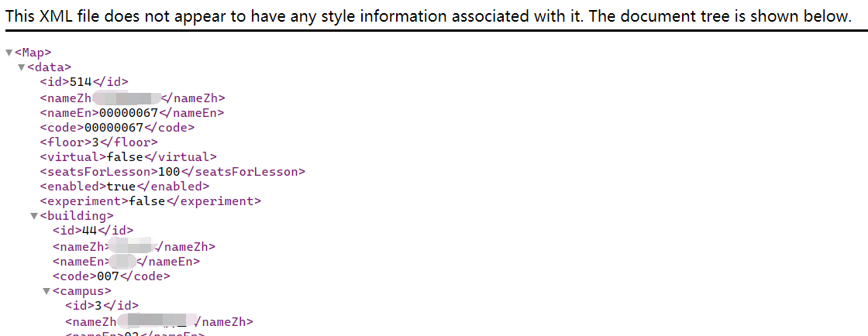Click the building id 44 line

(x=93, y=231)
